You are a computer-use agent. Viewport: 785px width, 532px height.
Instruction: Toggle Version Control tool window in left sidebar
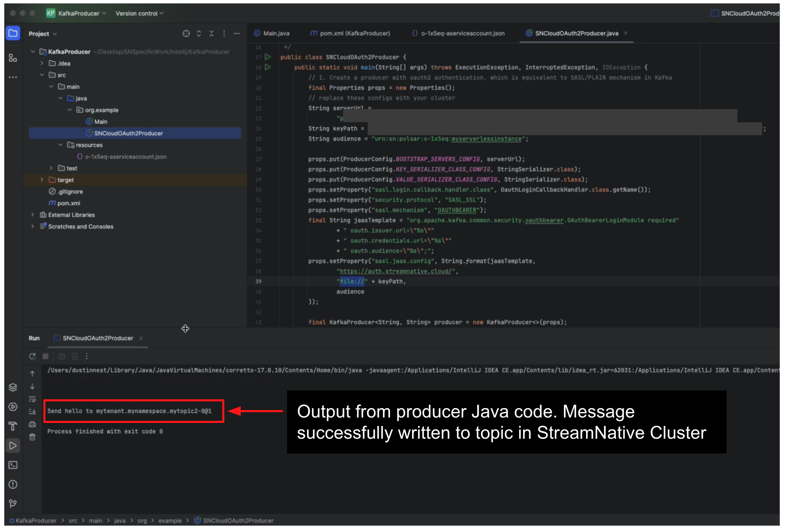pyautogui.click(x=13, y=503)
